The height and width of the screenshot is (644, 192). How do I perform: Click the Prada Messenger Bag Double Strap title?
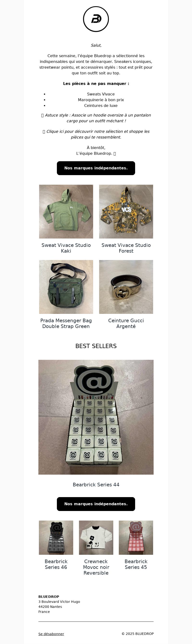point(66,323)
